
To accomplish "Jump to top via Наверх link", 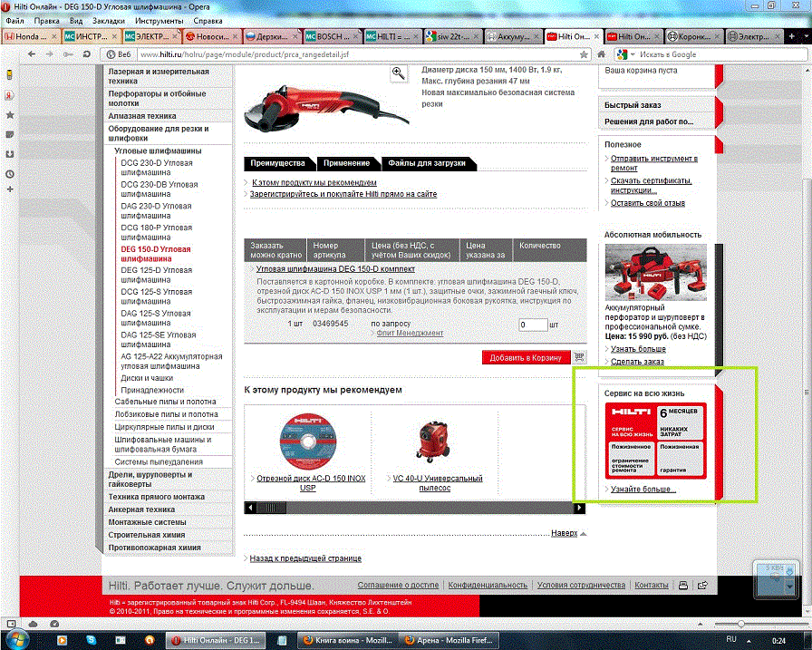I will click(564, 533).
